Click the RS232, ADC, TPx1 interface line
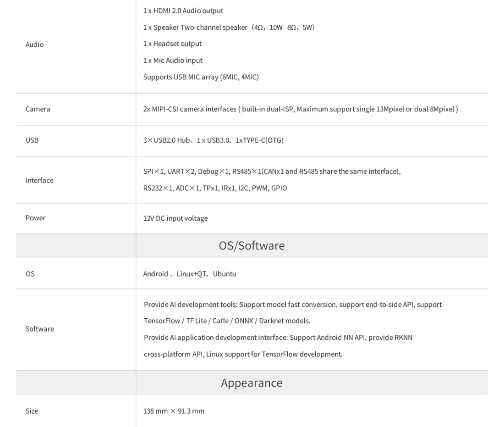The width and height of the screenshot is (504, 427). coord(215,188)
